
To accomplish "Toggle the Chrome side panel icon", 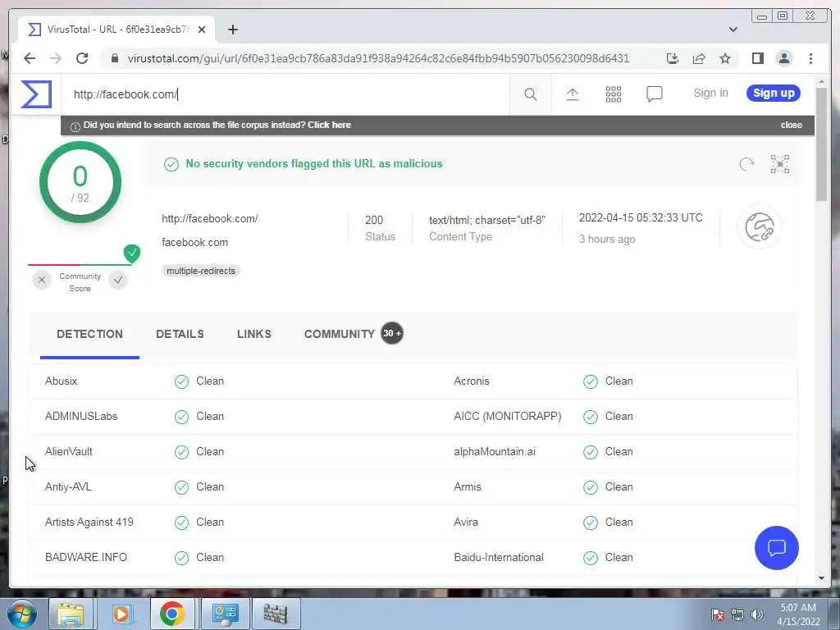I will tap(757, 58).
